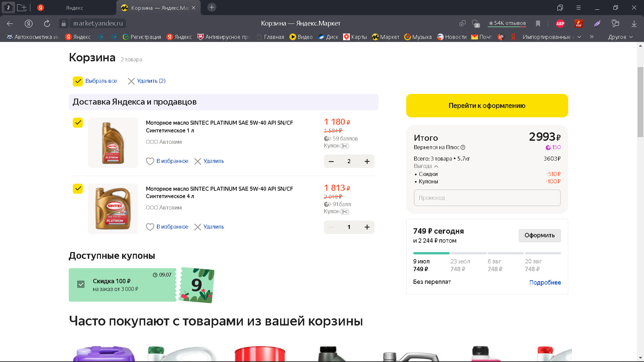
Task: Click the heart icon for 4 л oil
Action: pos(150,227)
